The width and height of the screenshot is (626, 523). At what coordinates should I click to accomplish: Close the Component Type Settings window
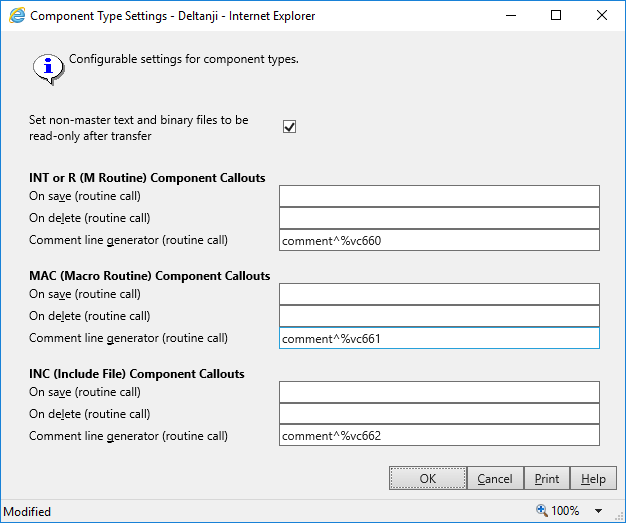point(602,16)
